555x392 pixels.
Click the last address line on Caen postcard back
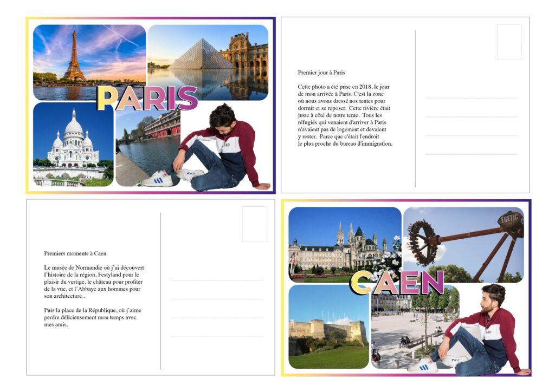point(217,337)
